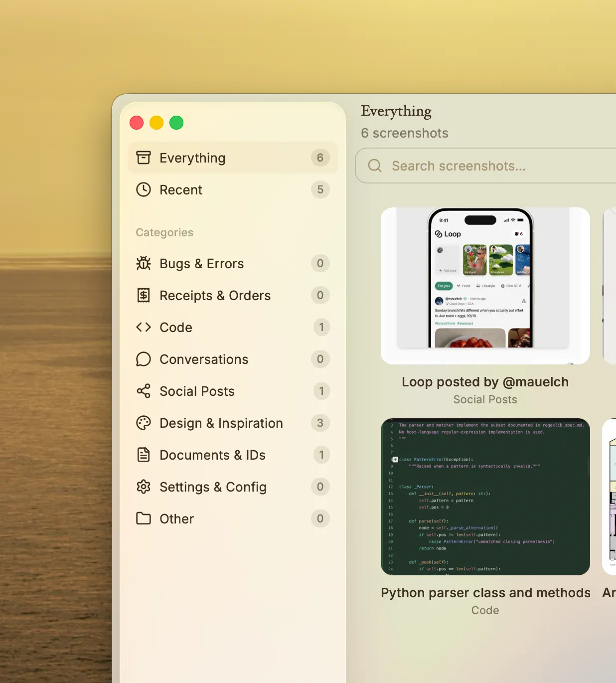Click the Bugs & Errors bug icon

(x=144, y=263)
